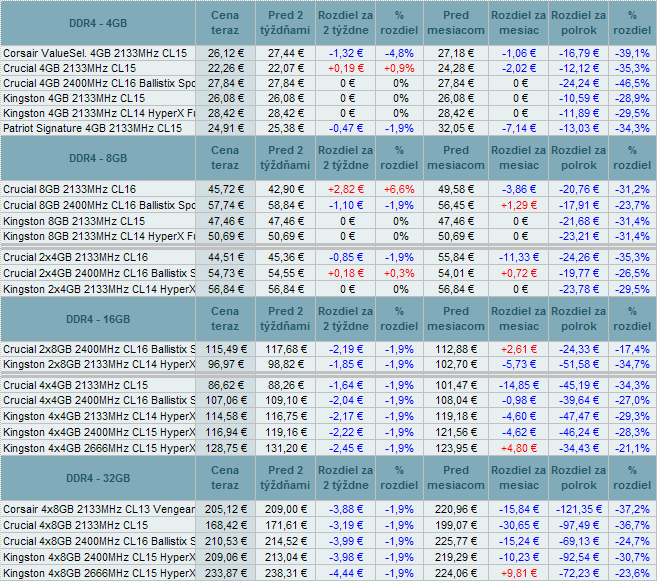The height and width of the screenshot is (581, 657).
Task: Click row name 'Corsair ValueSel. 4GB 2133MHz CL15'
Action: (95, 53)
